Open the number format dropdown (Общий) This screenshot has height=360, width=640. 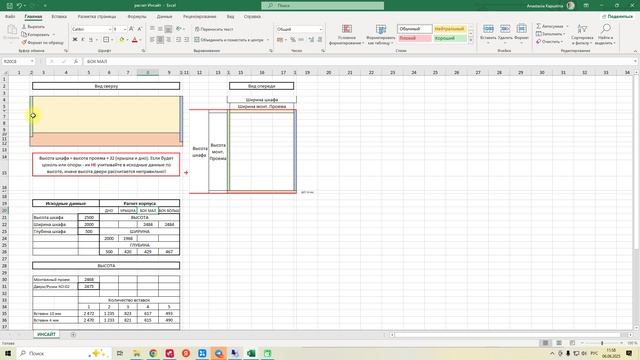[x=321, y=29]
